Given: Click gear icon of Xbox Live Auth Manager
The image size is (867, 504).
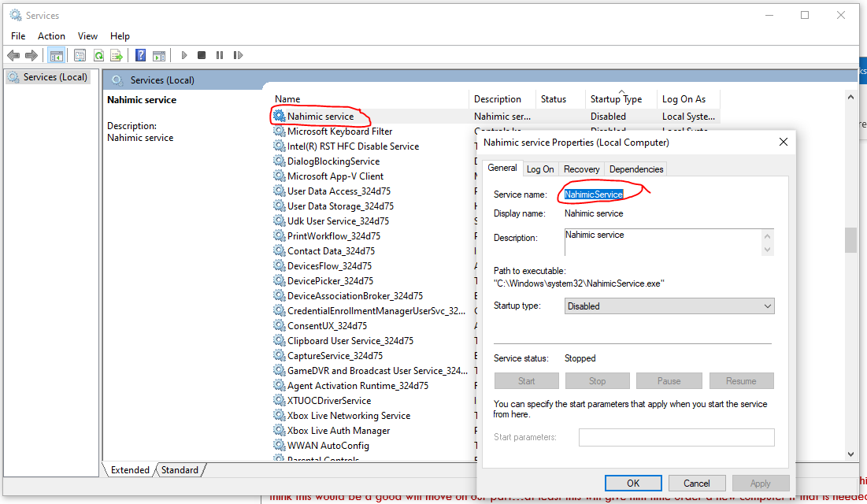Looking at the screenshot, I should tap(280, 431).
